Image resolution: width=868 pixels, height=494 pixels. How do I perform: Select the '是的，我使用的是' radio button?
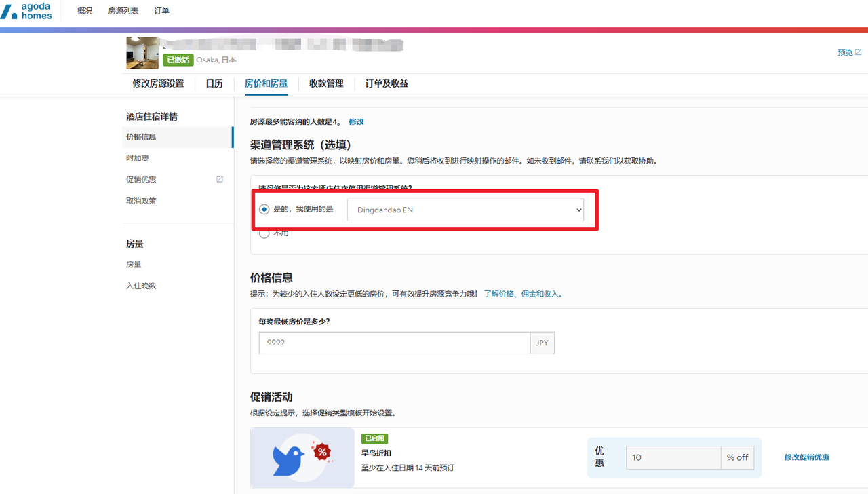point(264,210)
